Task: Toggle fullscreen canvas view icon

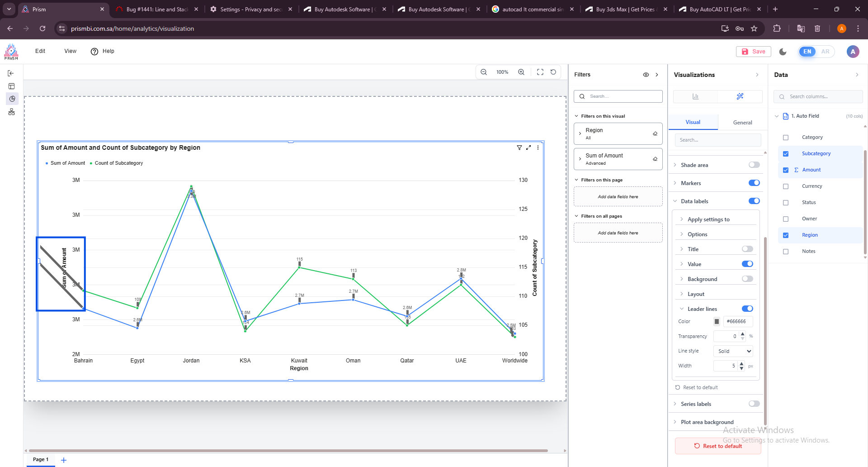Action: [x=540, y=72]
